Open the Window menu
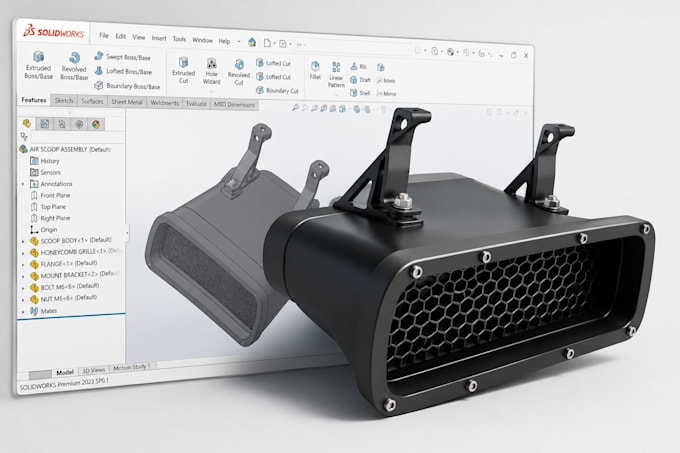The width and height of the screenshot is (680, 453). (x=202, y=40)
